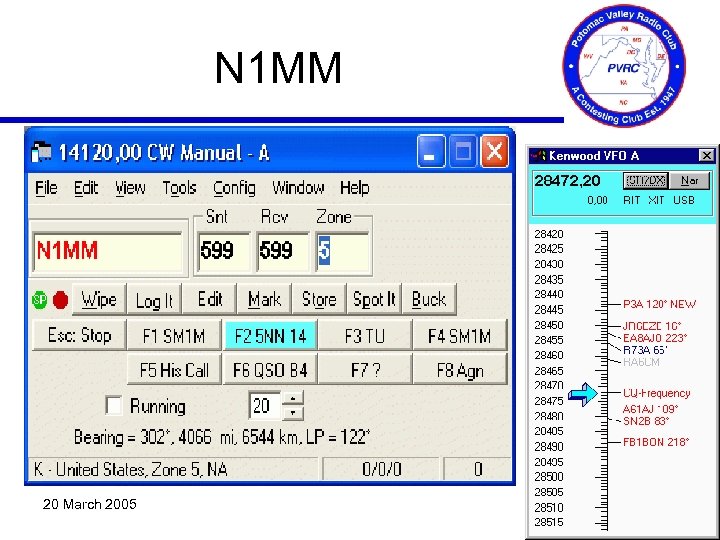
Task: Click the Buck button
Action: click(x=429, y=299)
